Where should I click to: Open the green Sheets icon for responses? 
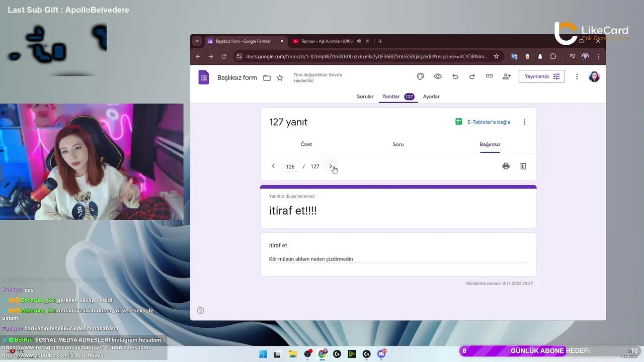[x=458, y=122]
